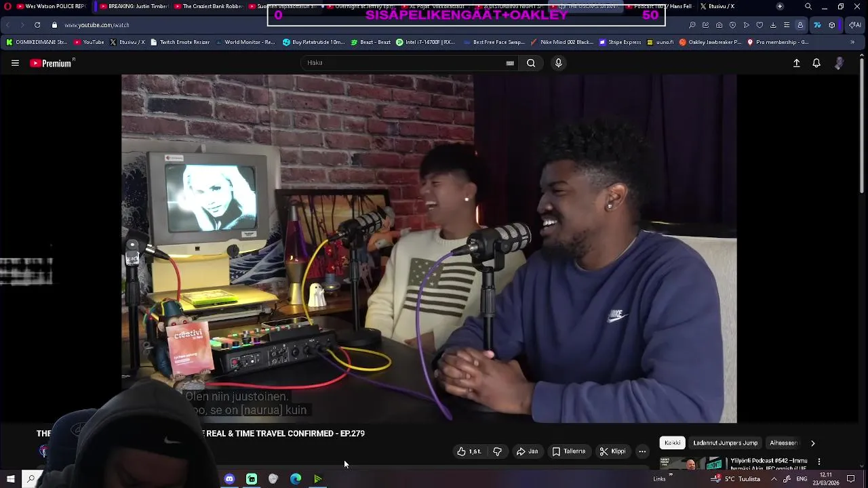Image resolution: width=868 pixels, height=488 pixels.
Task: Open the create/upload icon in the YouTube header
Action: point(797,63)
